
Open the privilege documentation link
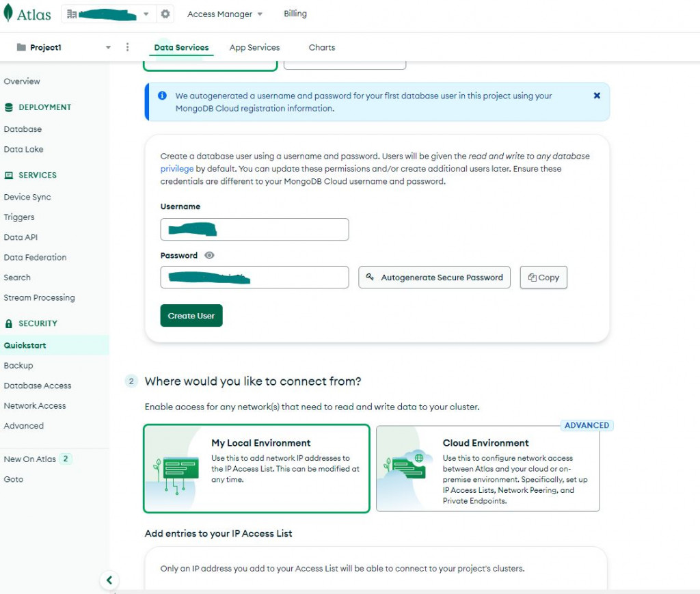[177, 169]
